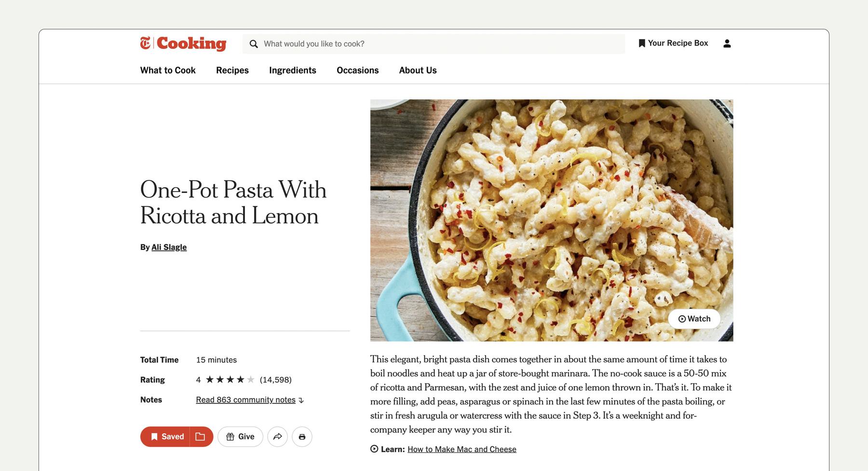
Task: Toggle the Saved bookmark button
Action: (x=166, y=437)
